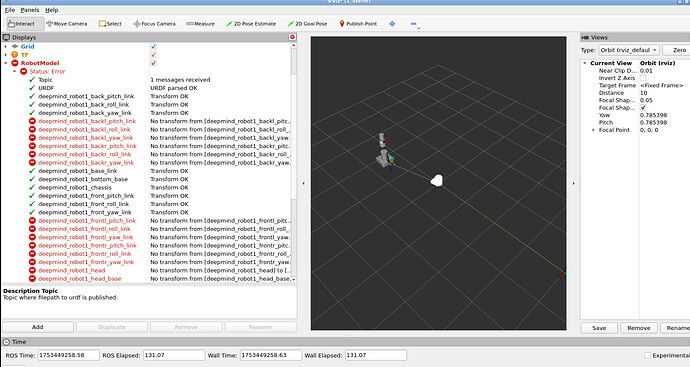Pick the Measure tool
This screenshot has height=367, width=690.
201,24
